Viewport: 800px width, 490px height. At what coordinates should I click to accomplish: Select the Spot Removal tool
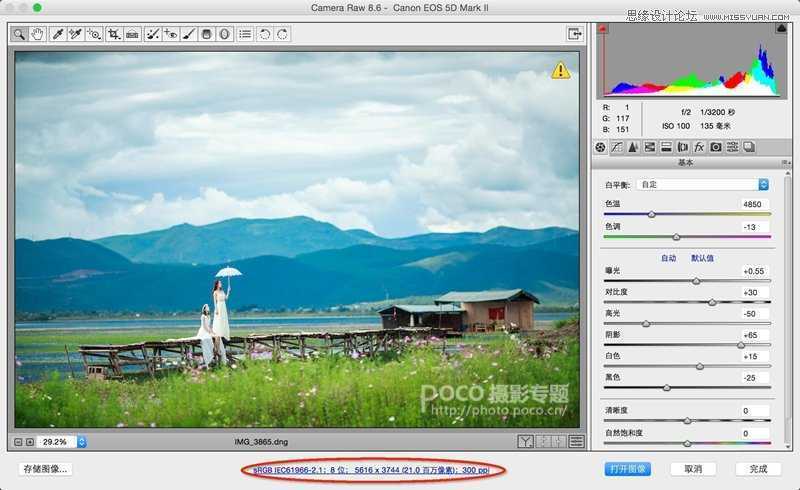click(153, 34)
